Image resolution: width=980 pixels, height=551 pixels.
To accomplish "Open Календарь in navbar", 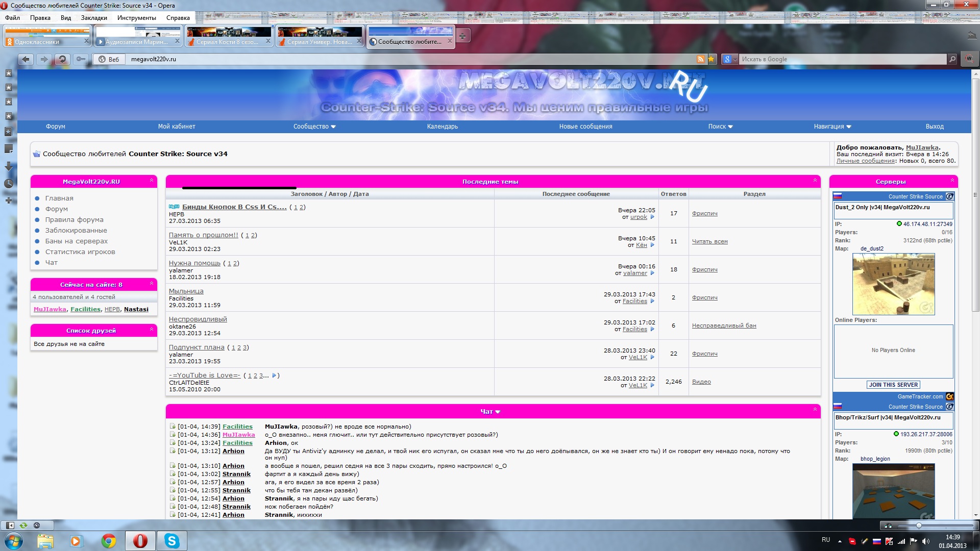I will pyautogui.click(x=443, y=127).
